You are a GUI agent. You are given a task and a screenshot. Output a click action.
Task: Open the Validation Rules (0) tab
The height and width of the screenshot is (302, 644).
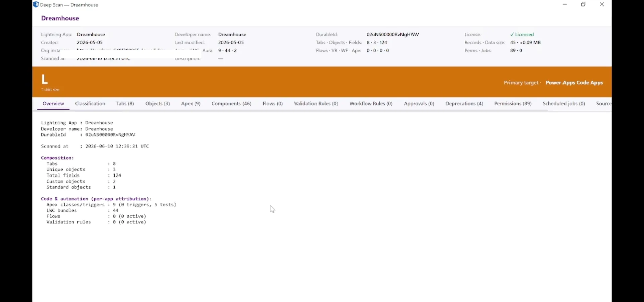tap(316, 104)
